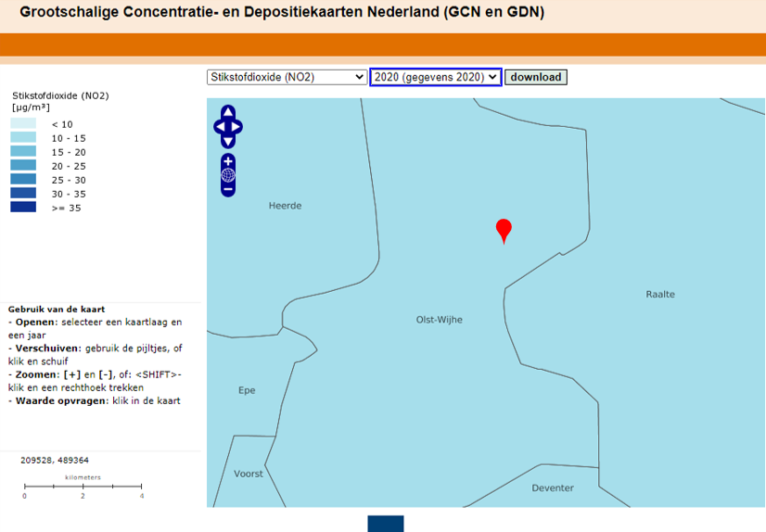766x532 pixels.
Task: Click the '< 10' legend color swatch
Action: coord(23,123)
